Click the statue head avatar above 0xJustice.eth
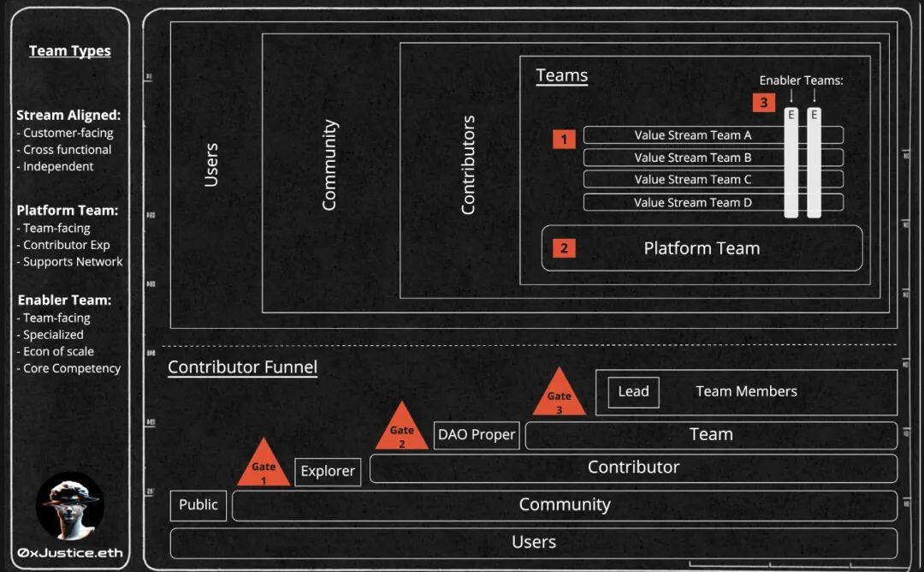The image size is (924, 572). click(x=70, y=506)
